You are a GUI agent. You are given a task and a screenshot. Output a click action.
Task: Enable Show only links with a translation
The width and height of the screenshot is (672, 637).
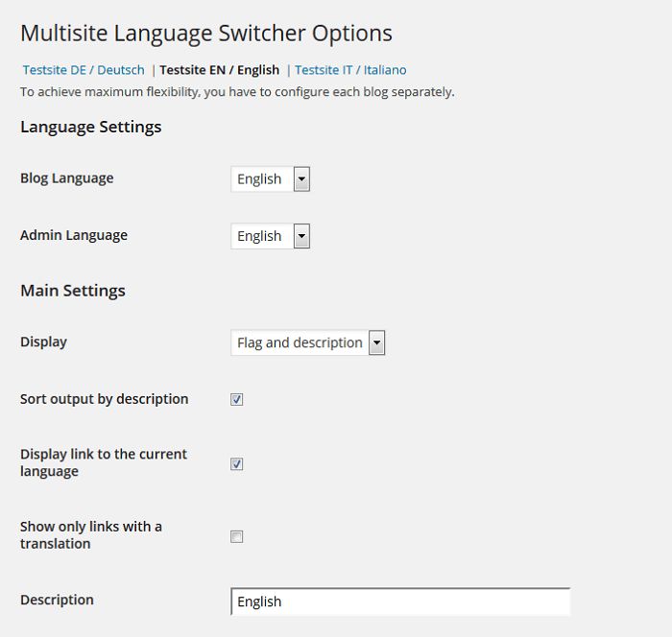click(x=236, y=537)
